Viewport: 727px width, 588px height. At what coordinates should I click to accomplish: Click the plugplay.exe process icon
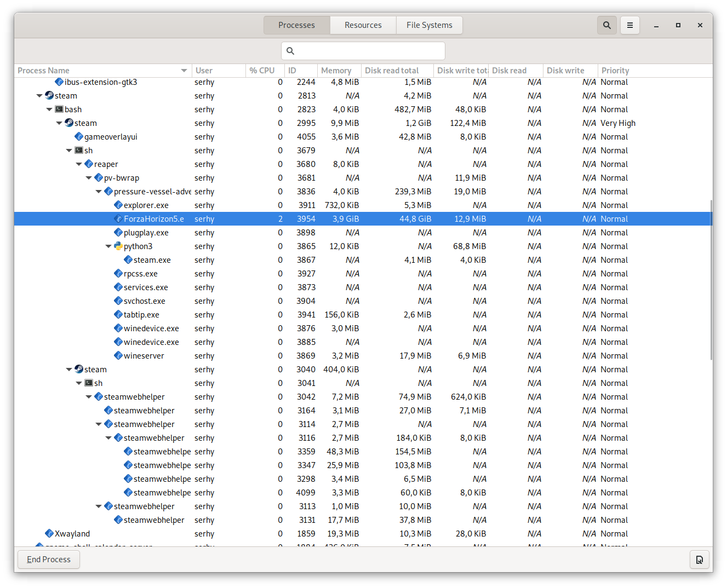118,233
